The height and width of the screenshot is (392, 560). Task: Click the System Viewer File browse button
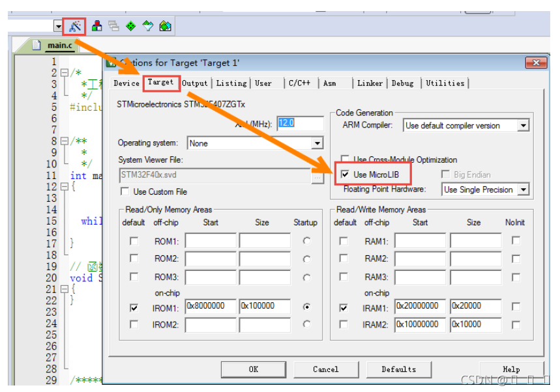point(317,177)
